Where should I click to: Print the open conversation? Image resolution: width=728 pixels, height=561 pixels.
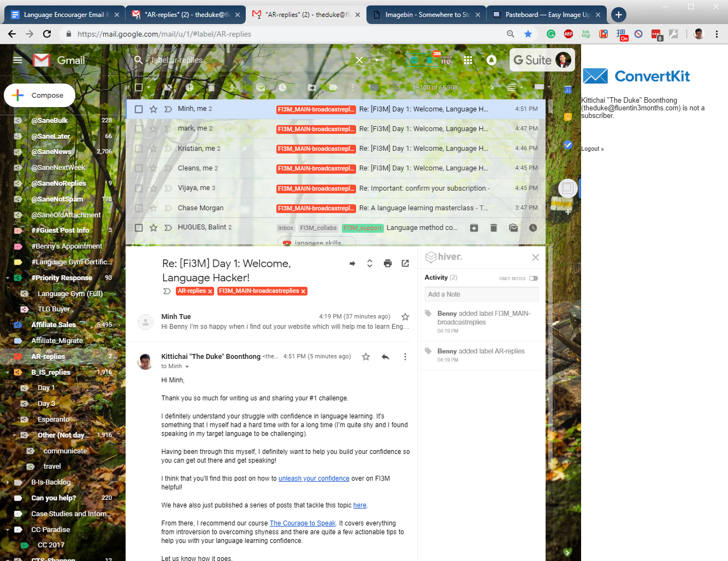pos(388,263)
